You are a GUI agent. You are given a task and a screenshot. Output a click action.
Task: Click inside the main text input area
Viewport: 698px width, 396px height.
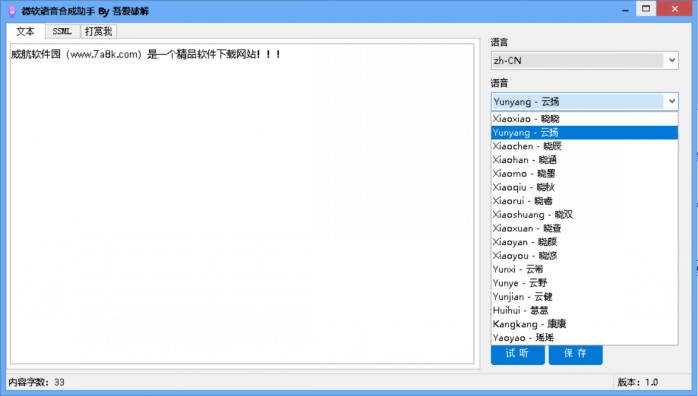(242, 204)
